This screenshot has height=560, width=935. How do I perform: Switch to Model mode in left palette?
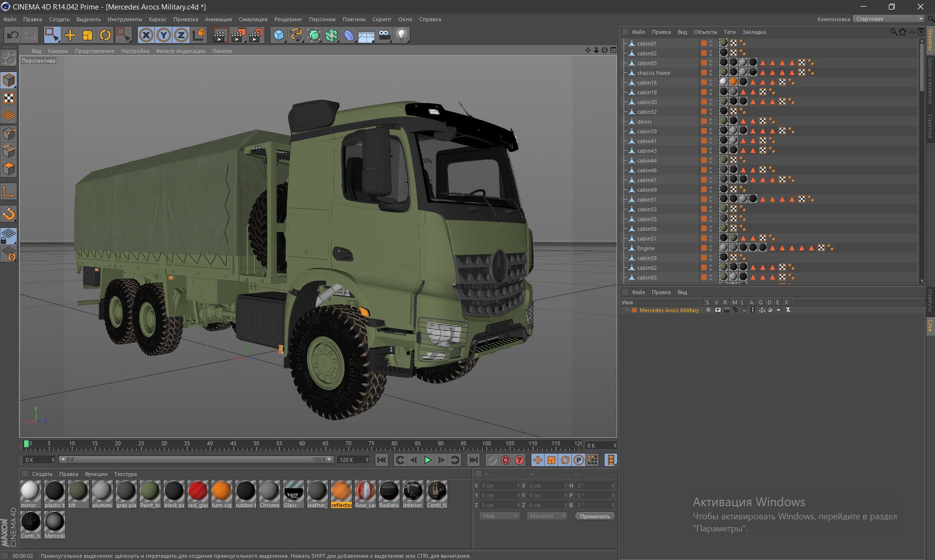pos(9,80)
